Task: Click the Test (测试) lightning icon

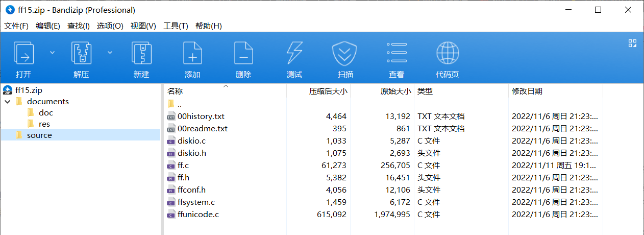Action: click(294, 53)
